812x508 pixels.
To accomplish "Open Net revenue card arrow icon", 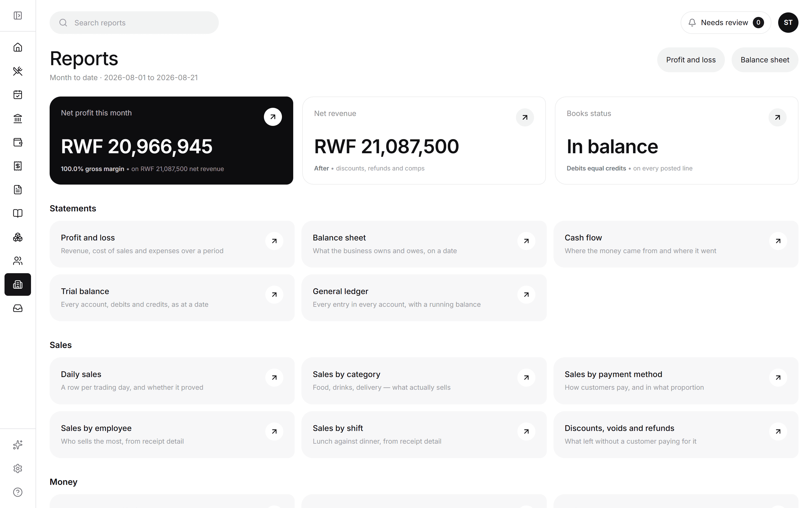I will 525,117.
